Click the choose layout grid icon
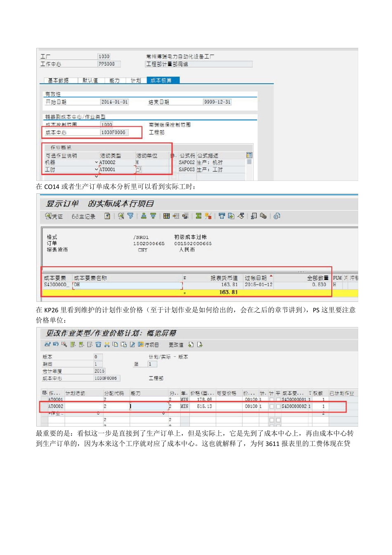This screenshot has width=392, height=555. coord(166,216)
